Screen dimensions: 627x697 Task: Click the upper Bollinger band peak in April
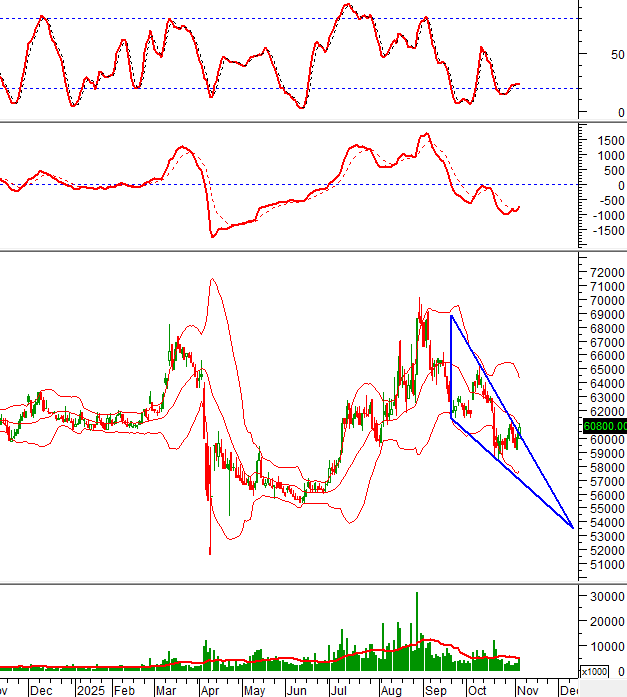(212, 279)
